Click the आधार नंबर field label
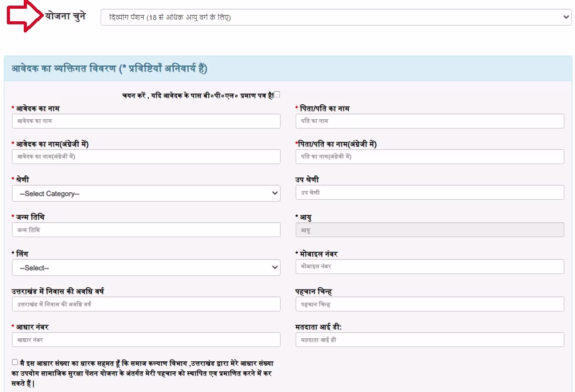 32,327
